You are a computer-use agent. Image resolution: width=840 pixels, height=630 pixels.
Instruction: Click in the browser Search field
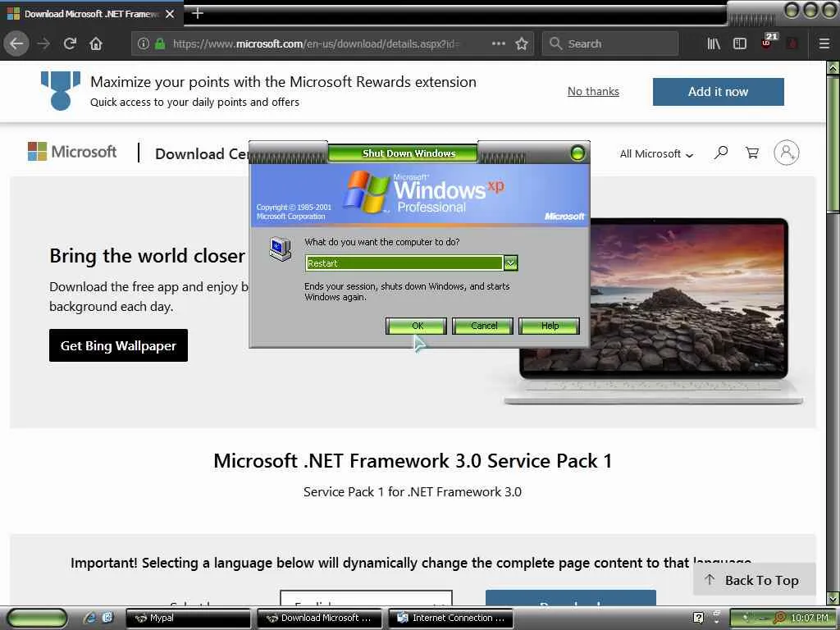pos(610,43)
